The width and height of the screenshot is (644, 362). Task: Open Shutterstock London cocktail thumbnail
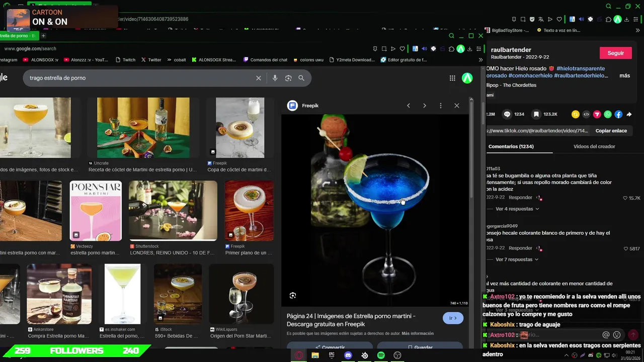(173, 211)
